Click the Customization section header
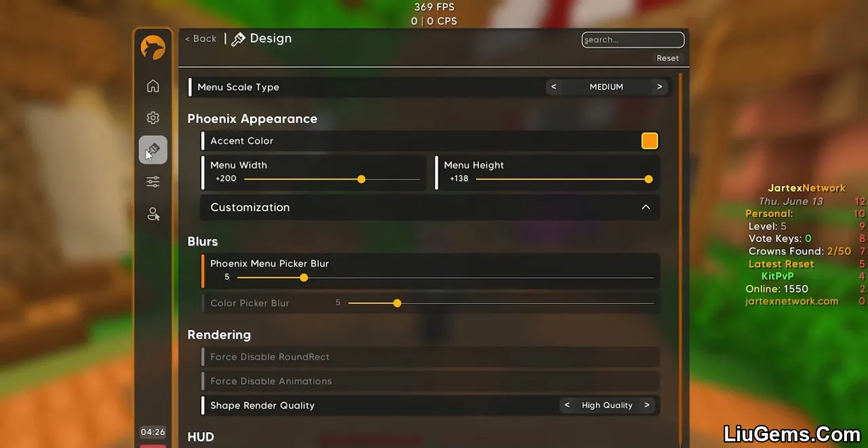Viewport: 868px width, 448px height. coord(430,208)
